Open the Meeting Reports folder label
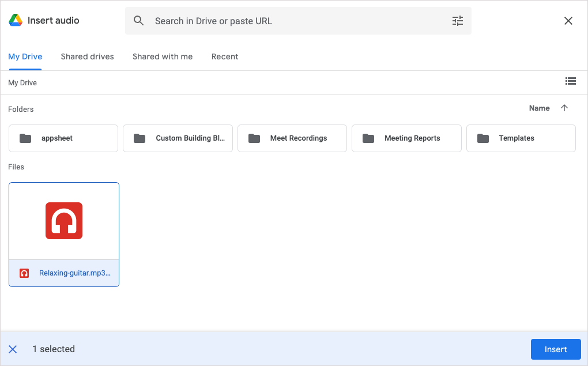The height and width of the screenshot is (366, 588). pyautogui.click(x=412, y=138)
